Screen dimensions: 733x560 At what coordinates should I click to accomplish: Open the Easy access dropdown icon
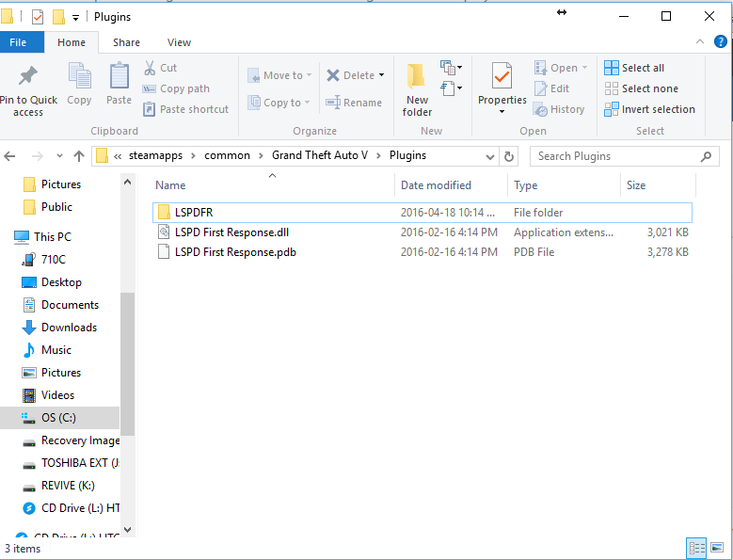click(x=451, y=88)
